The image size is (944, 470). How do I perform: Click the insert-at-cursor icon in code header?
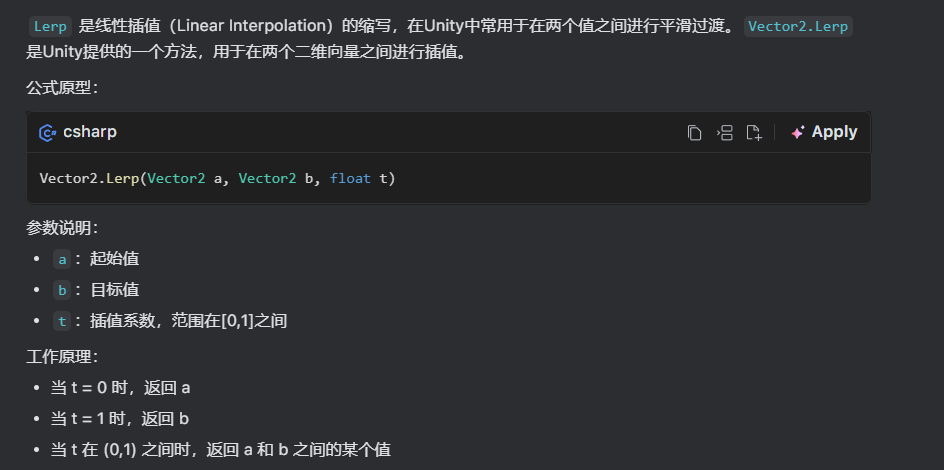point(725,133)
